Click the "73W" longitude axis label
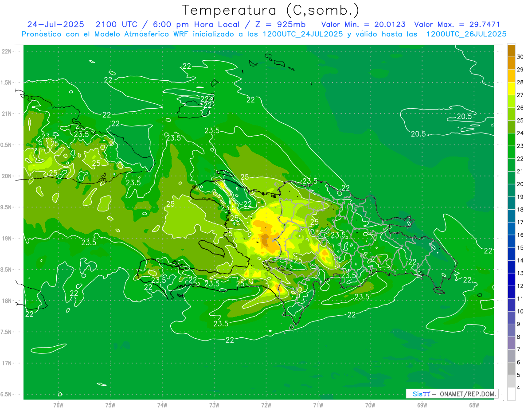This screenshot has height=411, width=532. click(x=214, y=405)
